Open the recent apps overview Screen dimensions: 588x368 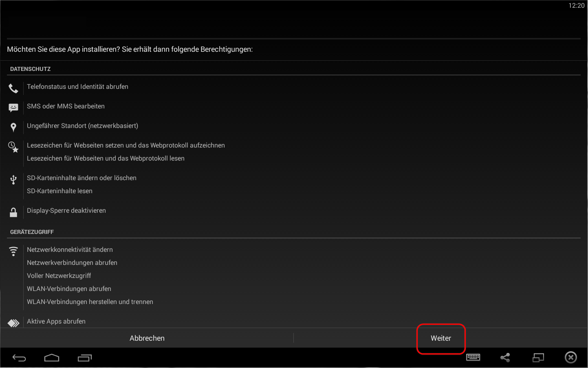pyautogui.click(x=85, y=358)
